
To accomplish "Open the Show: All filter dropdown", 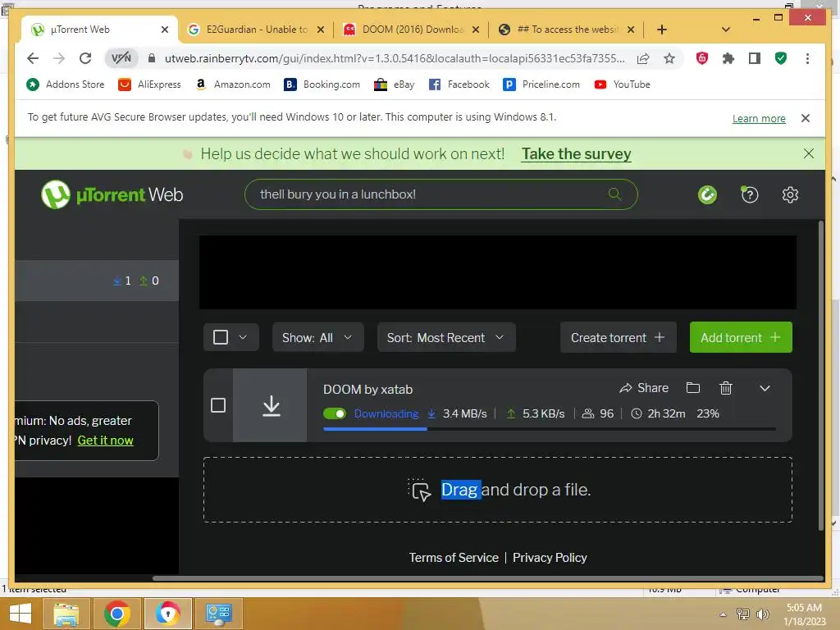I will 317,337.
